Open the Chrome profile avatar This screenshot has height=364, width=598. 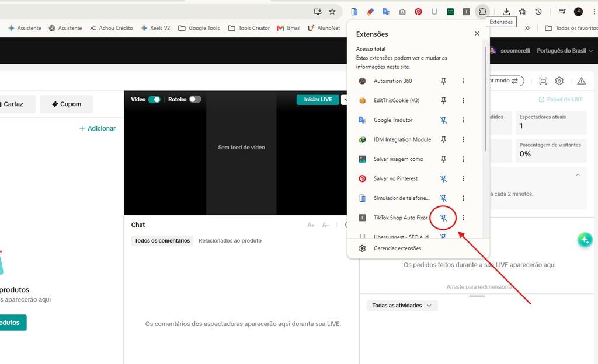[578, 12]
